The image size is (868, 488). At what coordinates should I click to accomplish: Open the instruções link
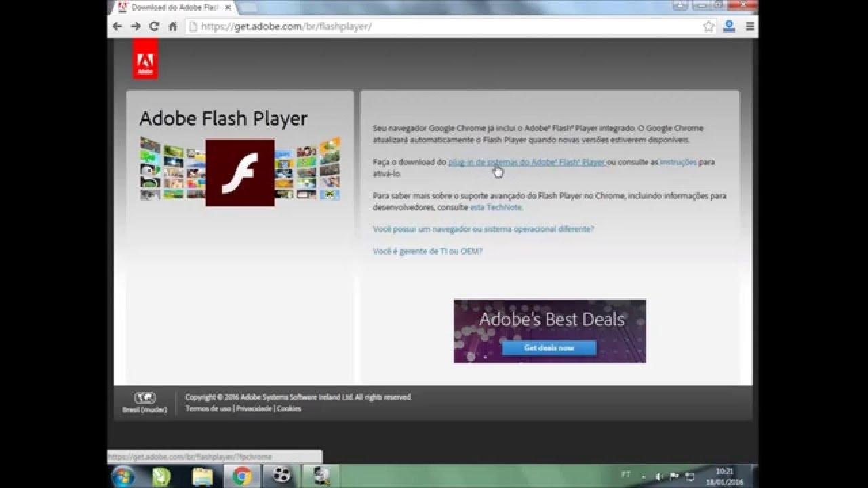click(x=678, y=162)
